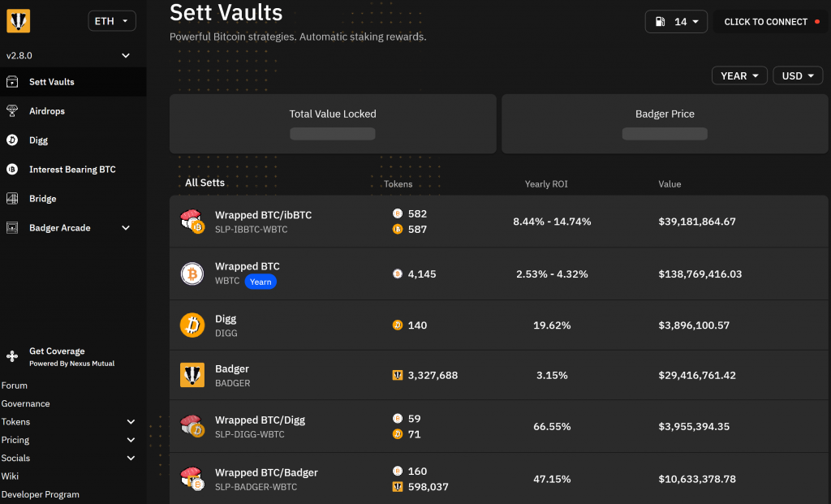
Task: Click the 47.15% yearly ROI
Action: coord(552,479)
